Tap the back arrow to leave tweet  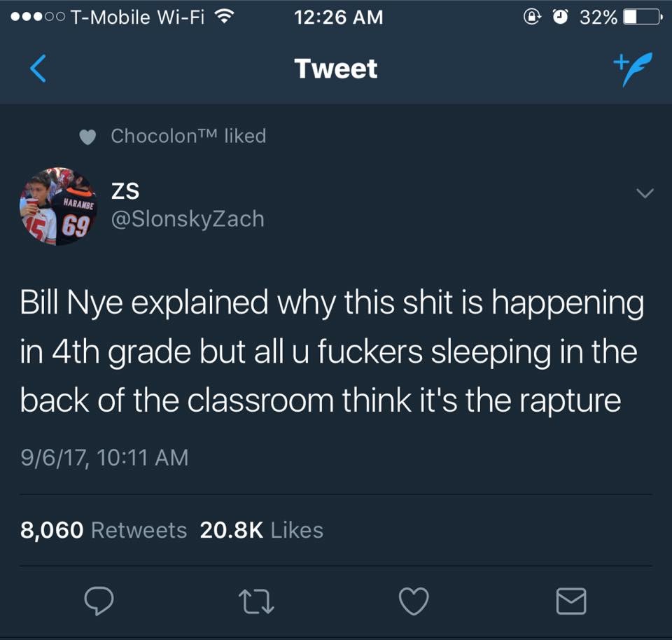[38, 69]
